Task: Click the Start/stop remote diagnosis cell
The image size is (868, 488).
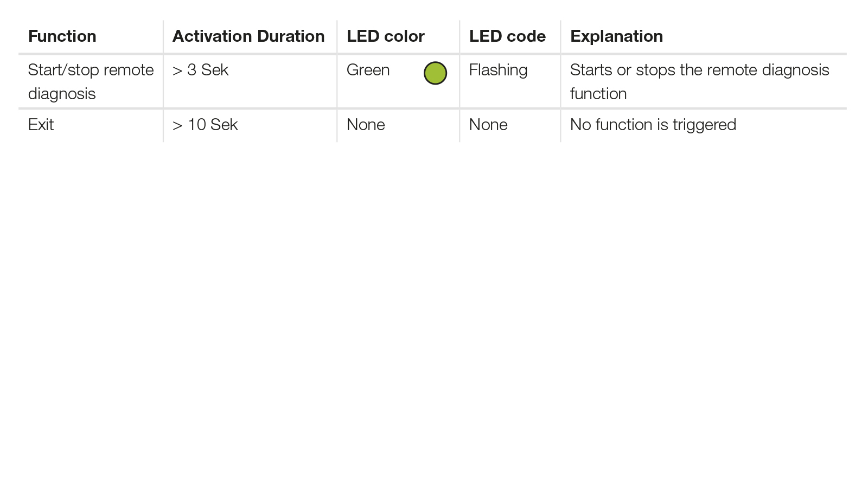Action: tap(91, 82)
